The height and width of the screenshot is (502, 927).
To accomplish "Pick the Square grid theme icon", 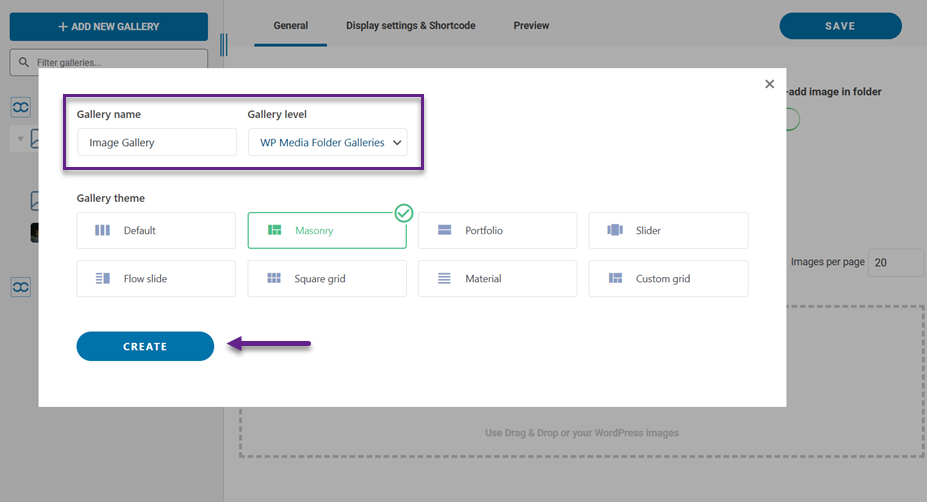I will [x=274, y=279].
